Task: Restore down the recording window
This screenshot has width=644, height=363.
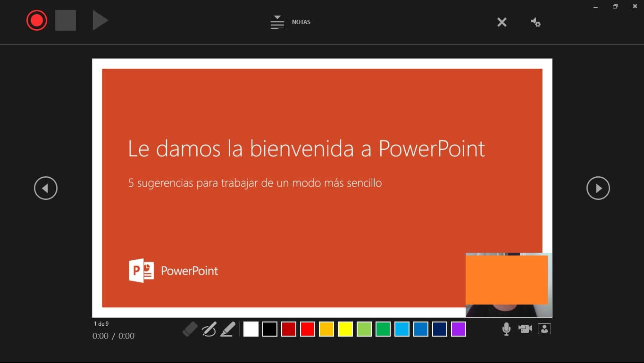Action: click(x=615, y=6)
